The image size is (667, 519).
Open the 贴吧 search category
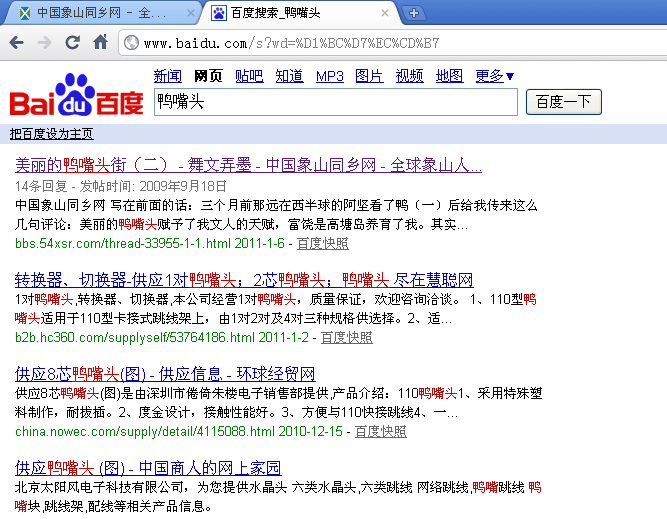(249, 76)
